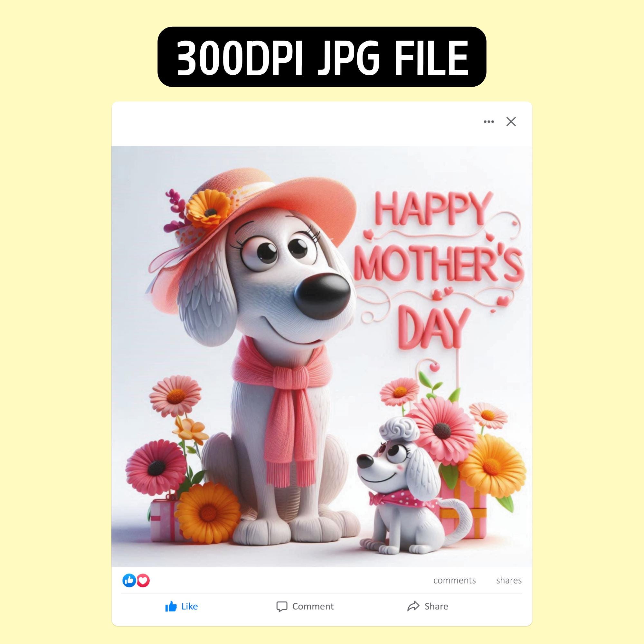
Task: Close the post with the X icon
Action: coord(511,122)
